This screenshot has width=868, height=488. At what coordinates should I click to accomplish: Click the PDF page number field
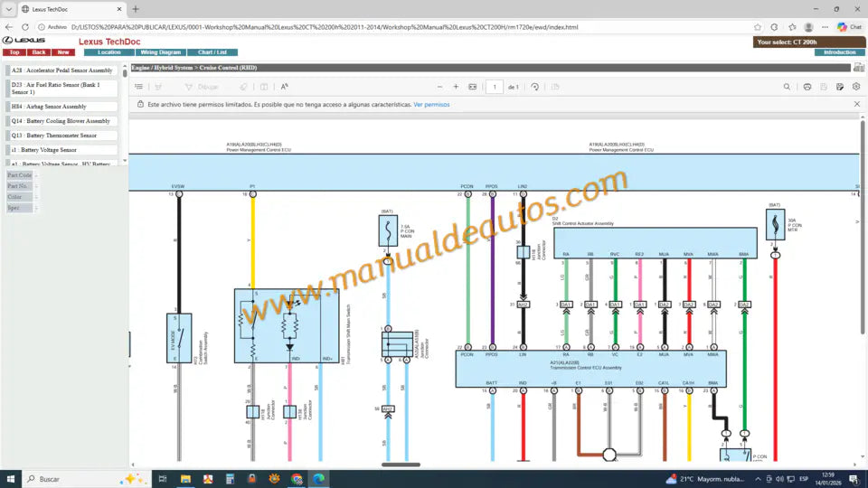click(x=495, y=87)
